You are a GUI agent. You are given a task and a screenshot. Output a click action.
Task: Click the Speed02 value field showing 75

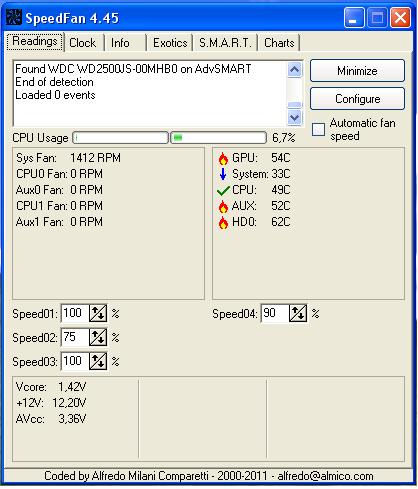pyautogui.click(x=75, y=337)
